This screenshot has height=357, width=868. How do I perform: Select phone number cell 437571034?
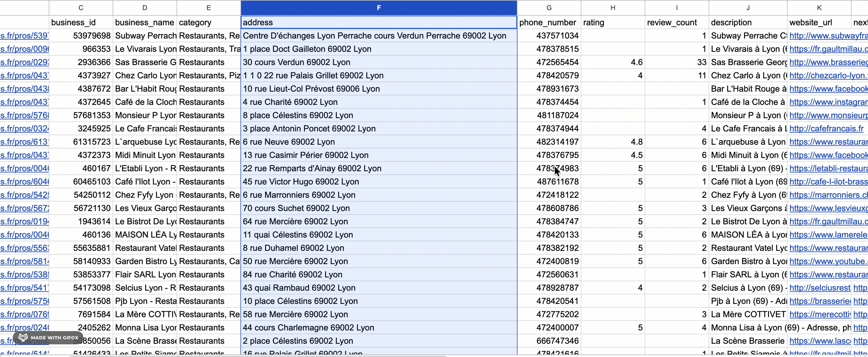tap(549, 36)
